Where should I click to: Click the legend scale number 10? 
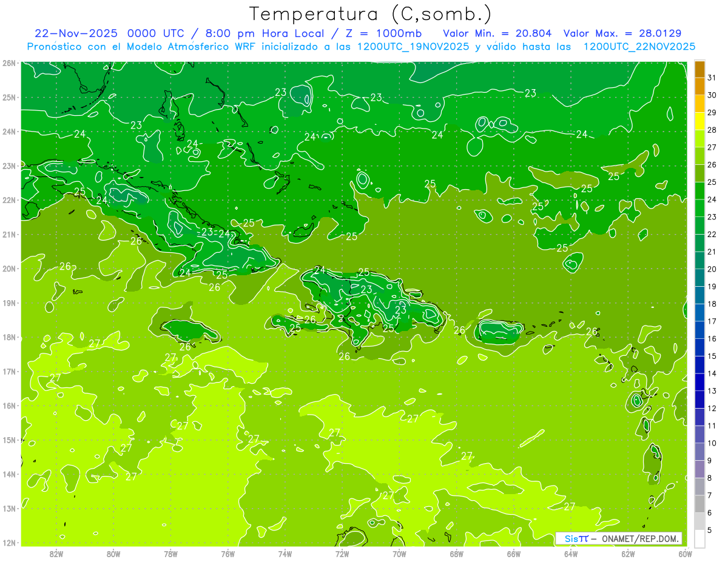tap(712, 443)
